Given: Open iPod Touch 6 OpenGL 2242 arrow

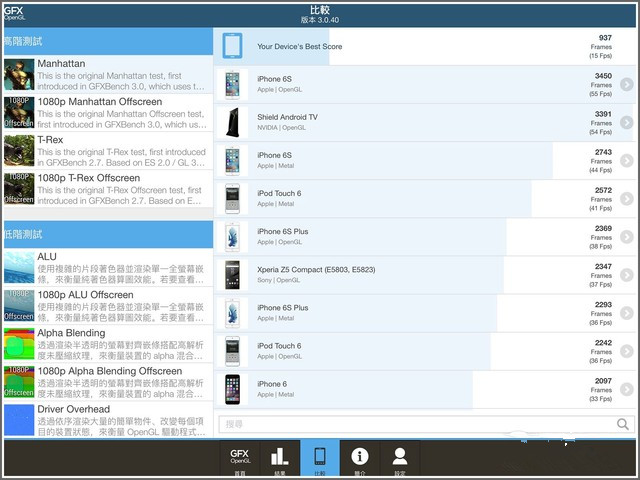Looking at the screenshot, I should [x=626, y=351].
